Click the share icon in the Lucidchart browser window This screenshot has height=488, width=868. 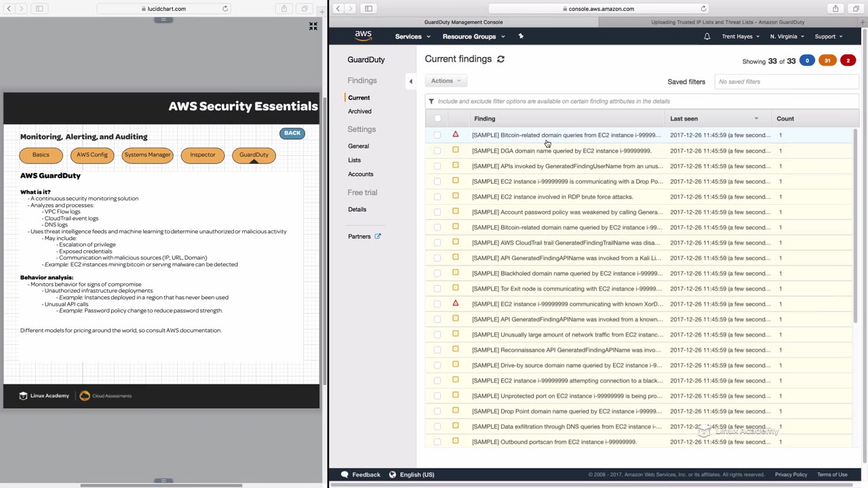click(284, 9)
